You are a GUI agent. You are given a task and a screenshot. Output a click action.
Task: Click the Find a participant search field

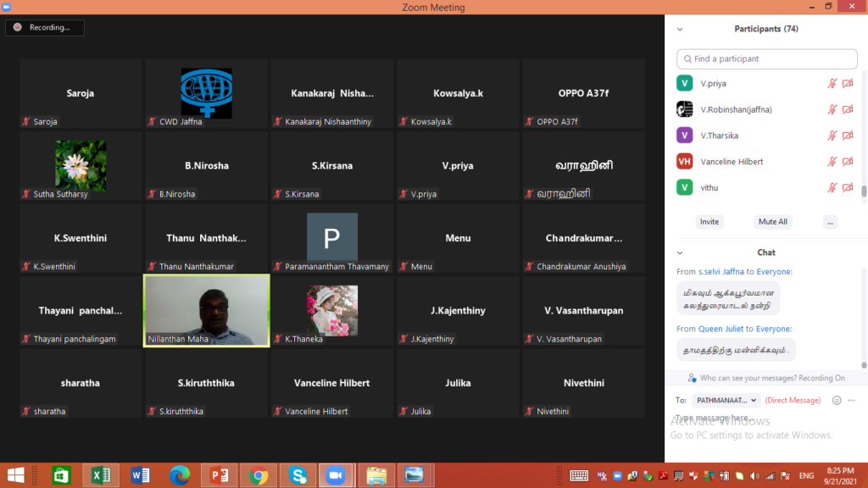tap(766, 58)
